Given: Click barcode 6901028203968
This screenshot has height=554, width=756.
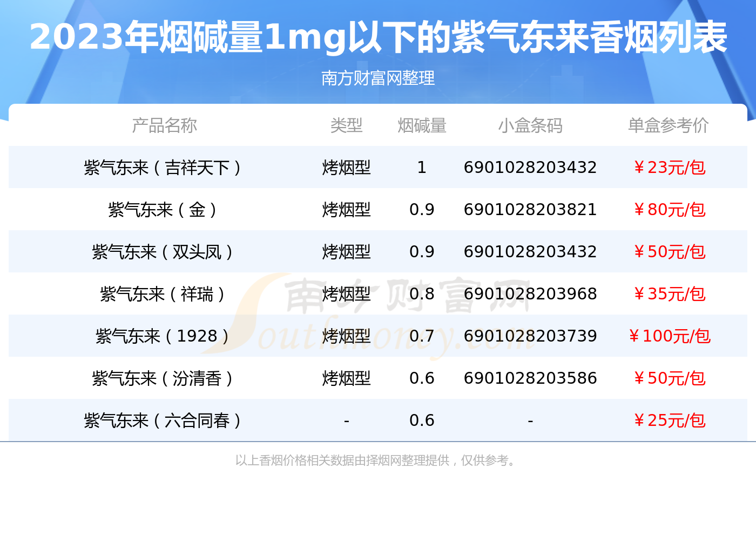Looking at the screenshot, I should [x=530, y=294].
